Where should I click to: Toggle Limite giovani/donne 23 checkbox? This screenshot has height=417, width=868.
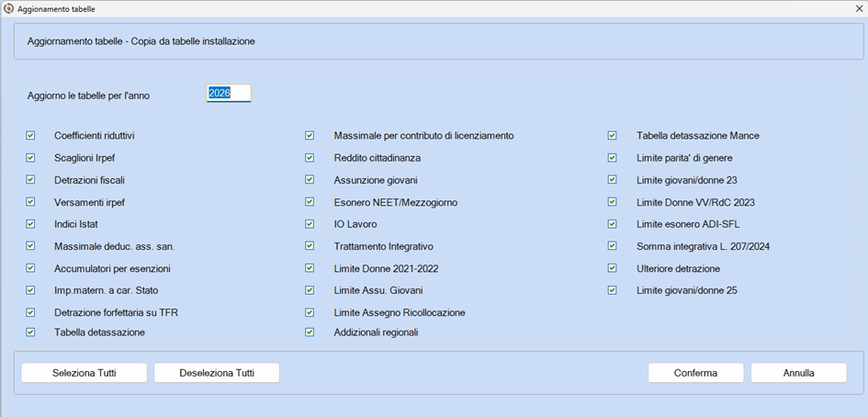[612, 179]
